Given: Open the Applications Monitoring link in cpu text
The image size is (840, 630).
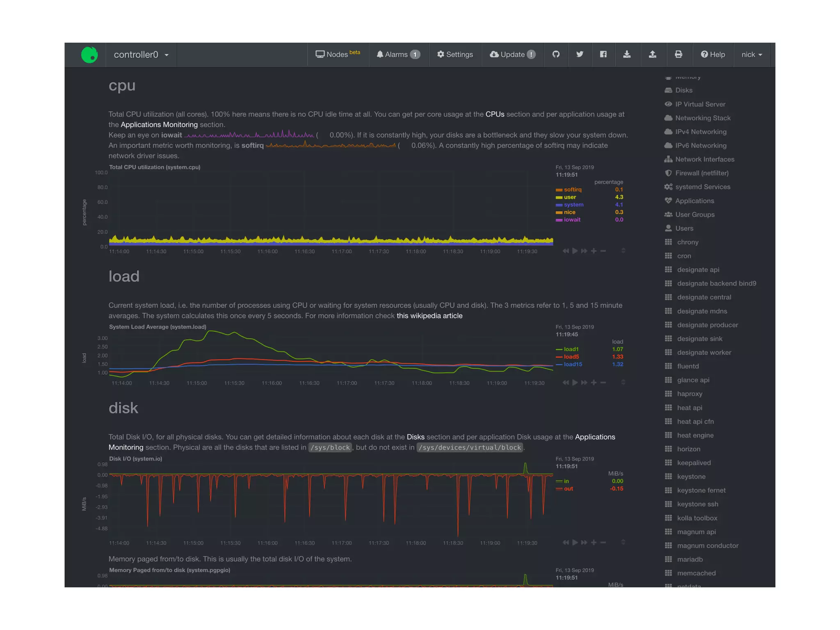Looking at the screenshot, I should click(159, 125).
